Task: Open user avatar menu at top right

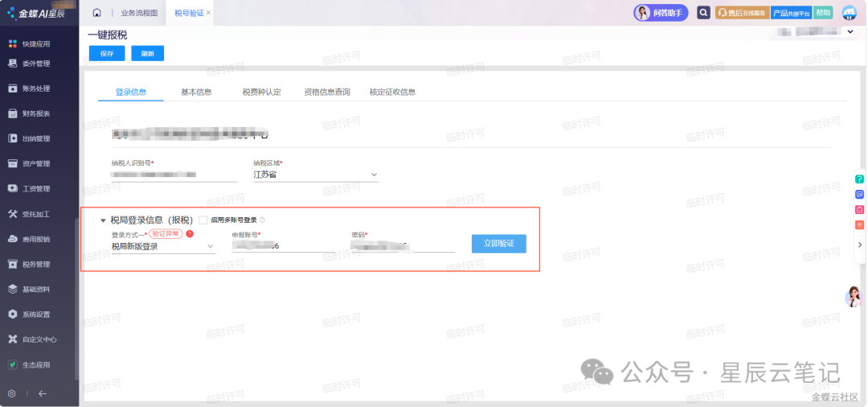Action: pyautogui.click(x=850, y=13)
